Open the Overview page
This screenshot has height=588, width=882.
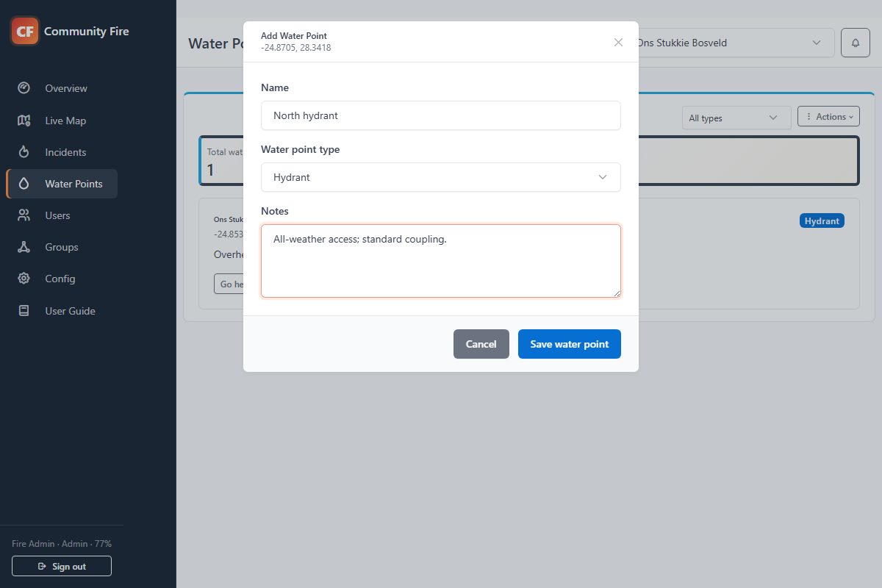pyautogui.click(x=62, y=88)
